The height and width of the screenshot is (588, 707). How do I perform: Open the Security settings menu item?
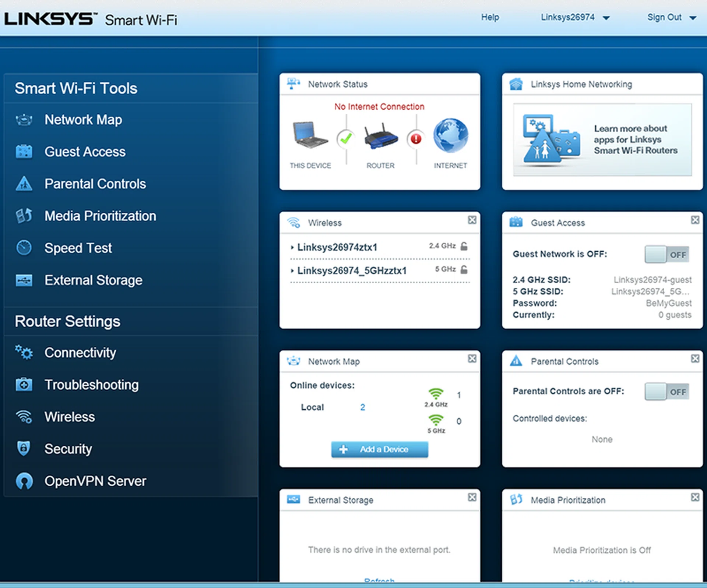click(x=68, y=449)
